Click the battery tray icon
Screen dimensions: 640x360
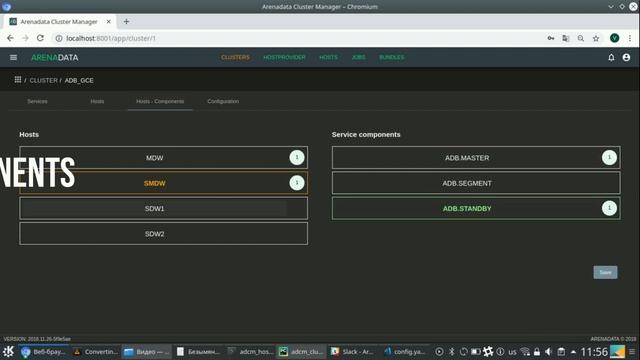[x=476, y=351]
